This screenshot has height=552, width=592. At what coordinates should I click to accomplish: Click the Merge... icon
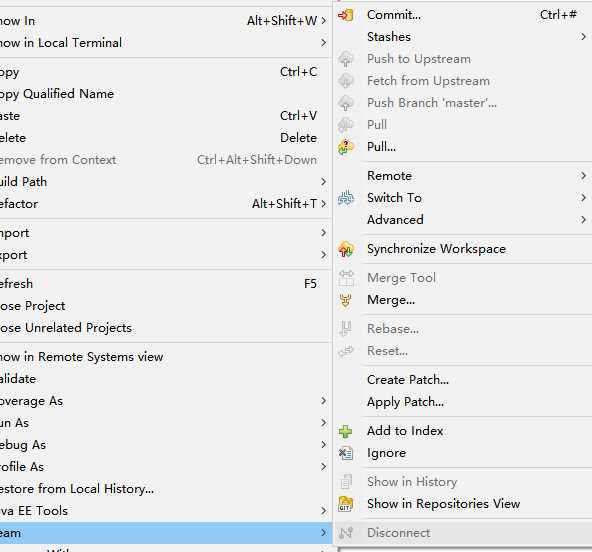[345, 301]
